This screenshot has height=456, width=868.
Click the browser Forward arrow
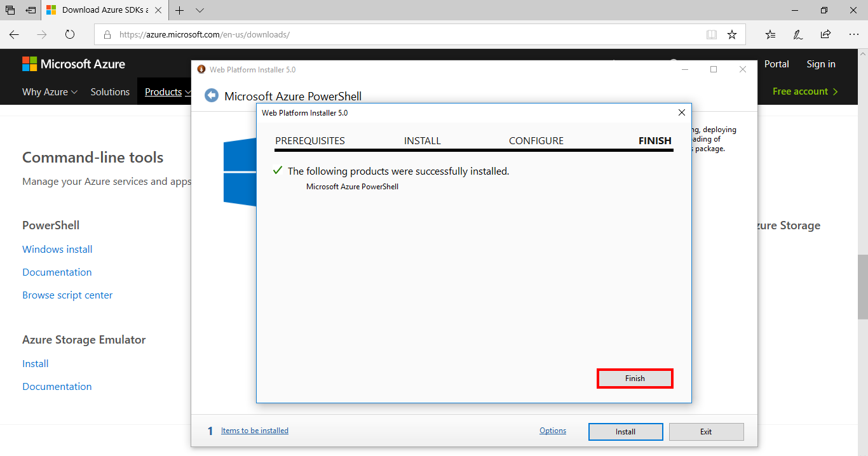click(x=42, y=34)
